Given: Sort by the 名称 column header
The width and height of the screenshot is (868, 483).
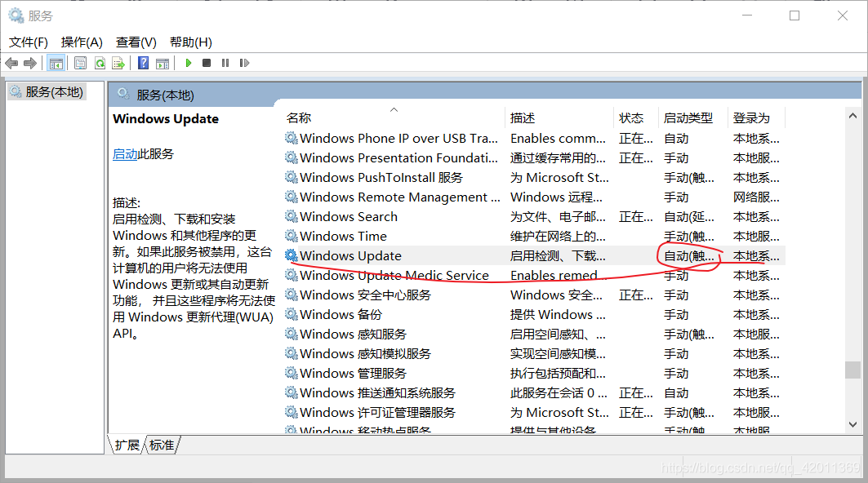Looking at the screenshot, I should tap(394, 117).
